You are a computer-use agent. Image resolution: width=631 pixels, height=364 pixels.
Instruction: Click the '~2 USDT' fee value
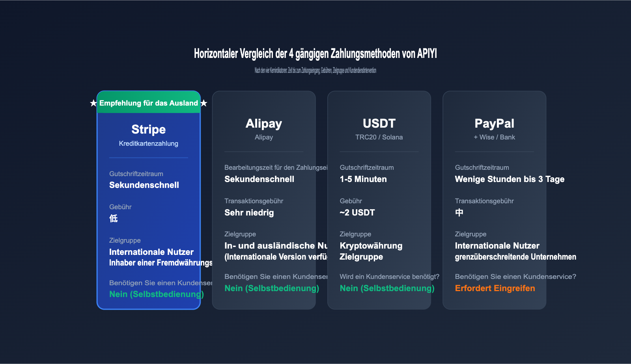[x=357, y=213]
